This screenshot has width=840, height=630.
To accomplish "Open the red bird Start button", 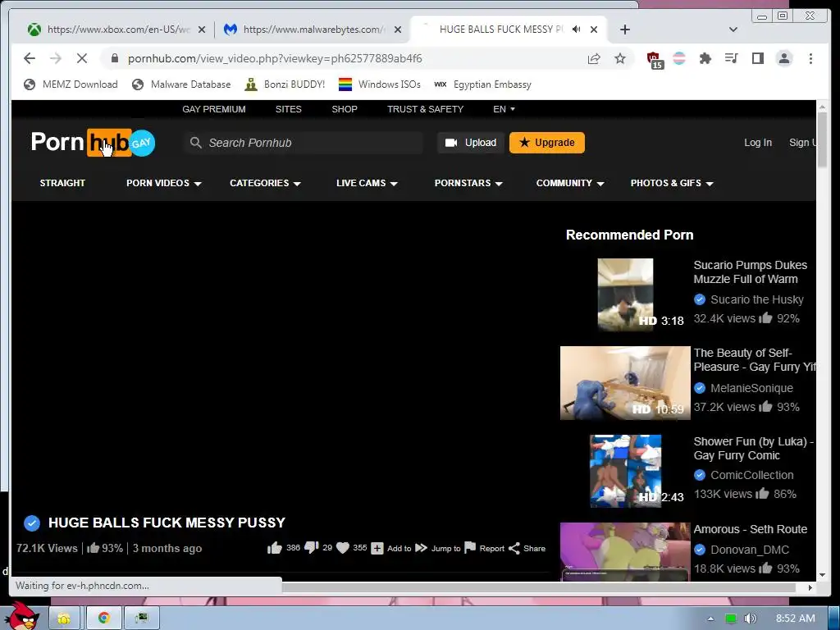I will coord(21,616).
